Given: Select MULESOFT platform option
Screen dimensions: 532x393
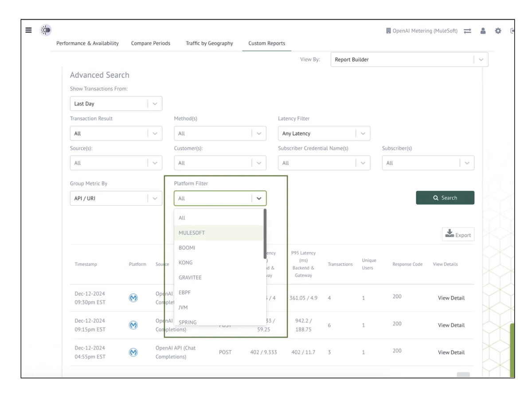Looking at the screenshot, I should (x=219, y=233).
